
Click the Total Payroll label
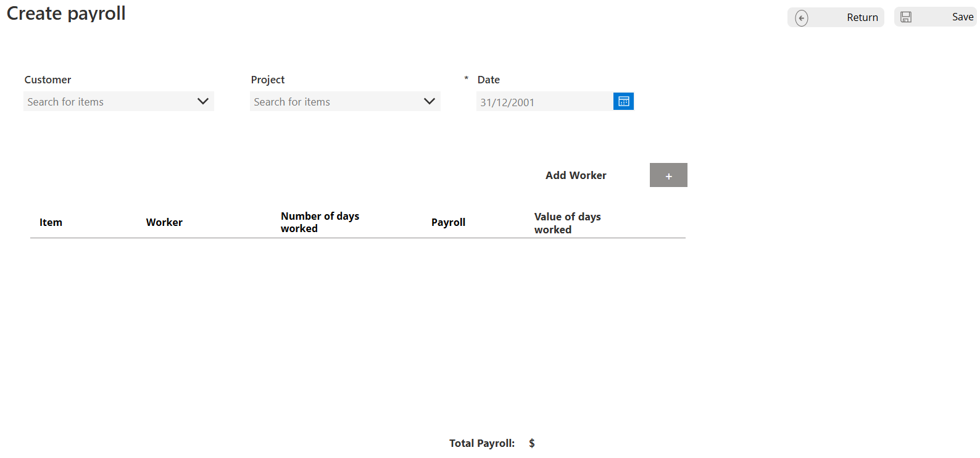coord(481,443)
